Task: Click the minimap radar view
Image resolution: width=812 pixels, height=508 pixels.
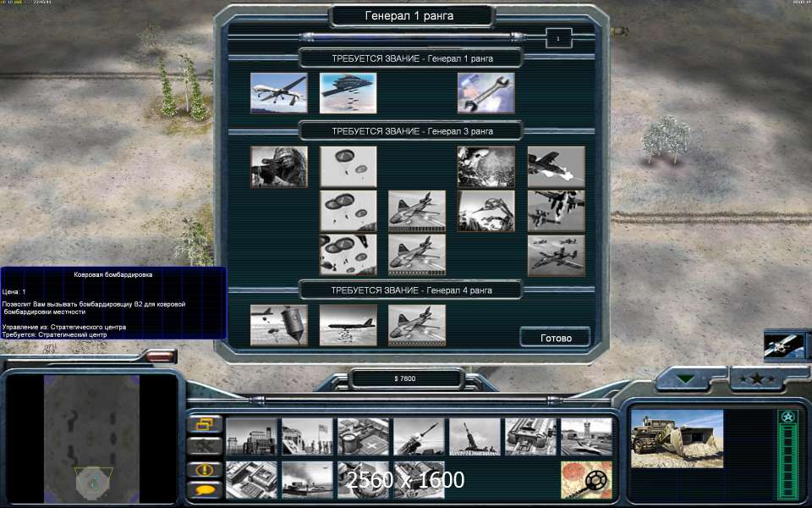Action: [x=91, y=439]
